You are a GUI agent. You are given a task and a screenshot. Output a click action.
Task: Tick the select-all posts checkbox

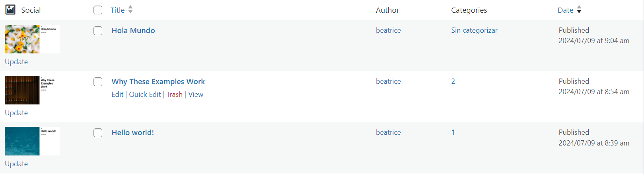(98, 10)
